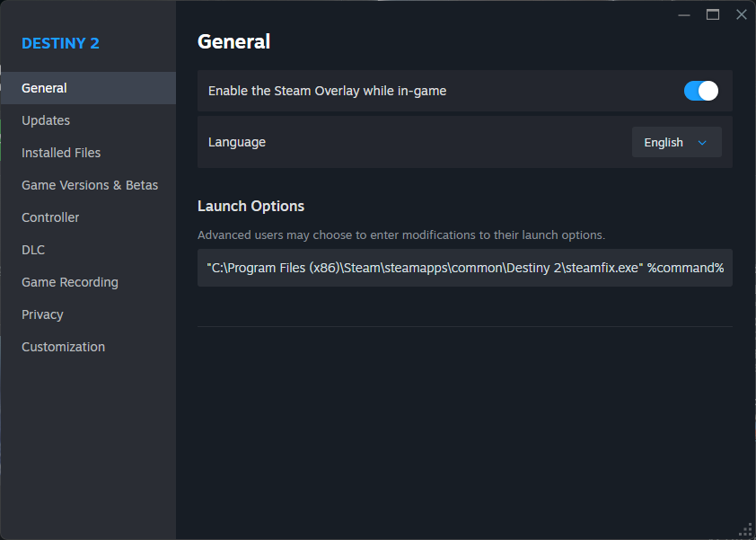Click the DESTINY 2 title text
Screen dimensions: 756x540
60,43
